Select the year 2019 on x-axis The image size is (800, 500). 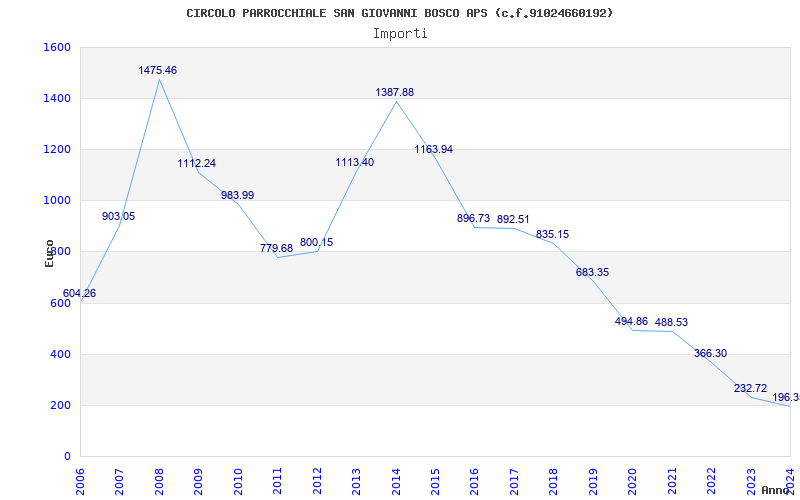coord(593,481)
